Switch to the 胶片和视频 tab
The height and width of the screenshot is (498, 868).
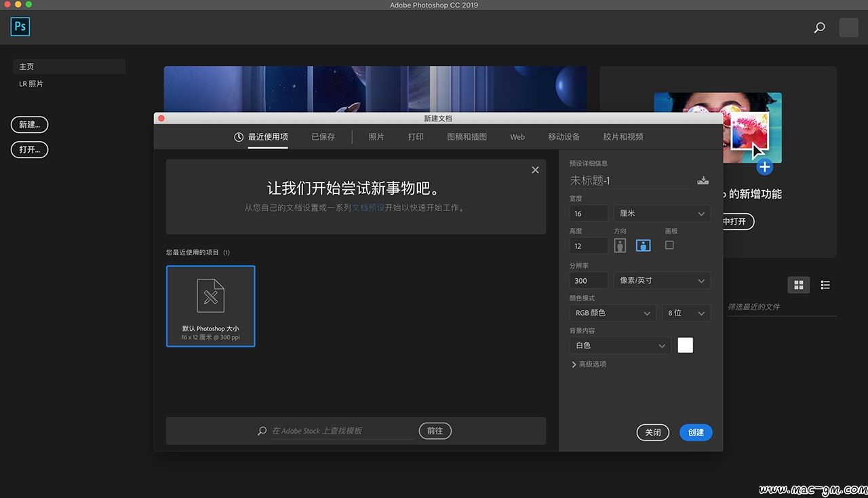pos(623,137)
